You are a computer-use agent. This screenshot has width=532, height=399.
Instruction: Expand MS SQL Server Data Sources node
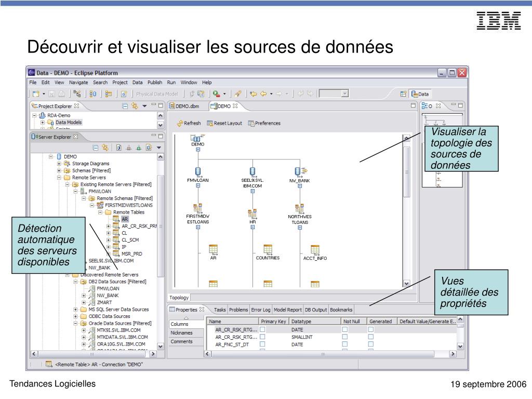click(75, 310)
